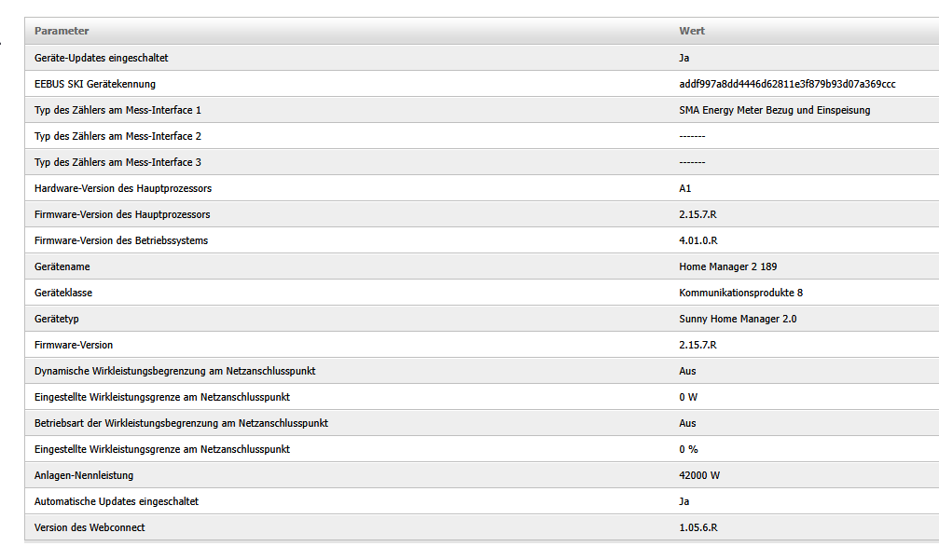Image resolution: width=939 pixels, height=560 pixels.
Task: Select the Webconnect version 1.05.6.R
Action: (x=697, y=527)
